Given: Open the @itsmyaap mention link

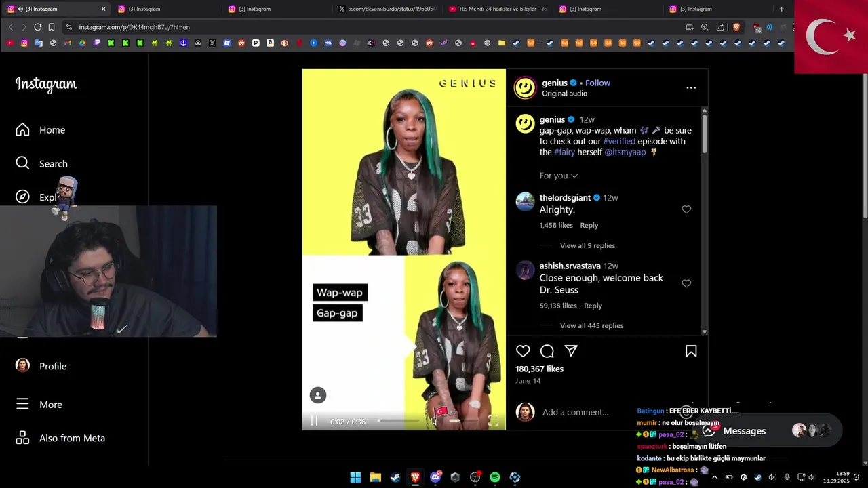Looking at the screenshot, I should pos(625,152).
